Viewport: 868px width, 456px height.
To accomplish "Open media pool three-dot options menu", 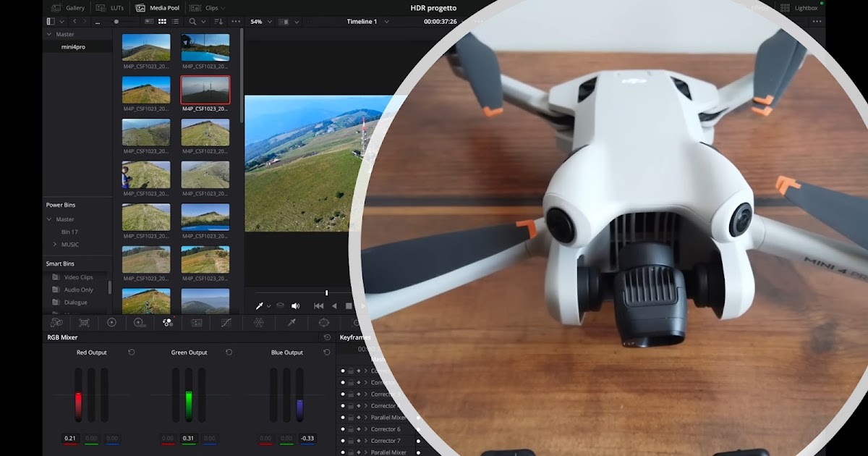I will [x=236, y=22].
